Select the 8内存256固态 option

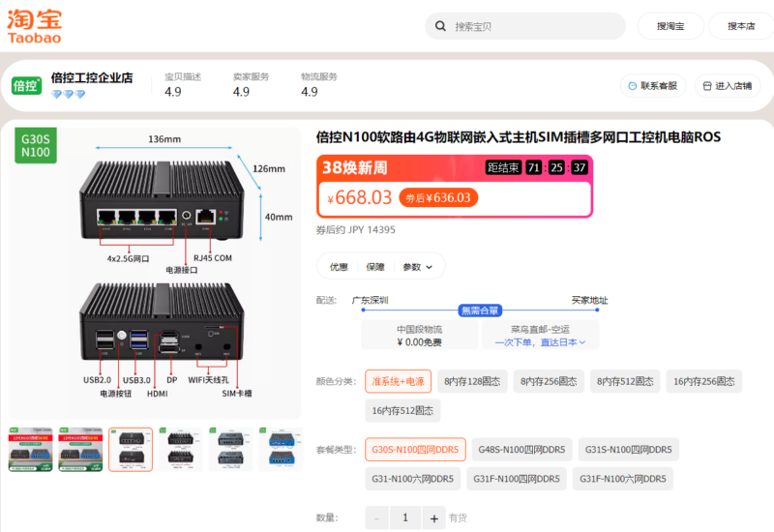(x=549, y=381)
